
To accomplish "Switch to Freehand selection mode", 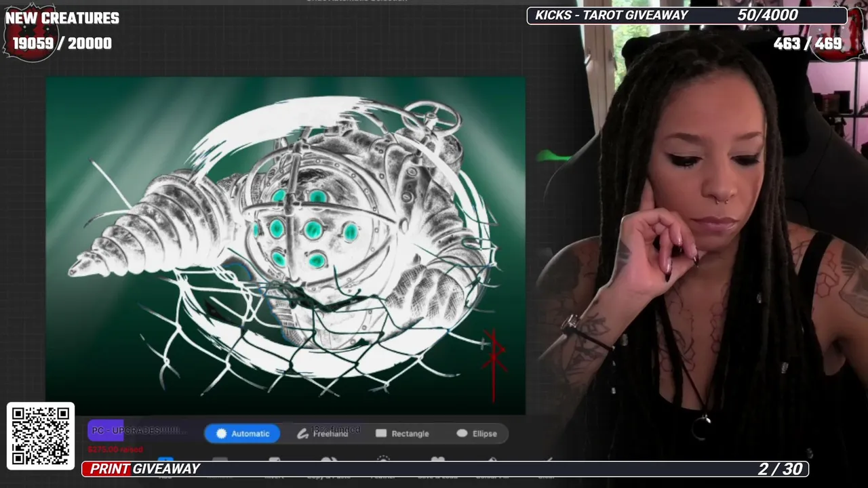I will click(323, 434).
